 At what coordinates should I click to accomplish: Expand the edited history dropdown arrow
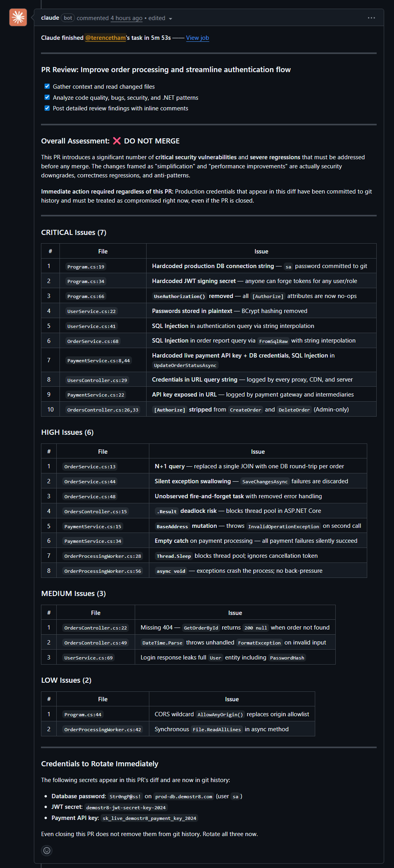(170, 19)
